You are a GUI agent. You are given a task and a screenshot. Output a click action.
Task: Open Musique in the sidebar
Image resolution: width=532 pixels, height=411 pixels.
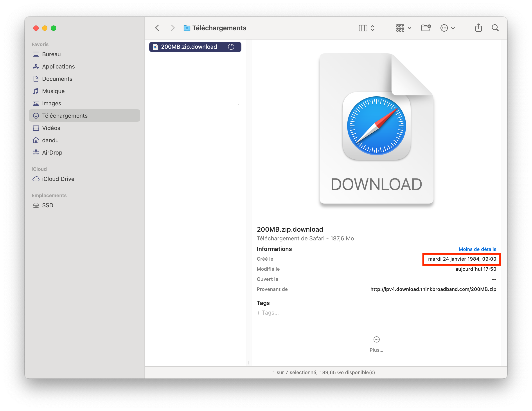(84, 91)
